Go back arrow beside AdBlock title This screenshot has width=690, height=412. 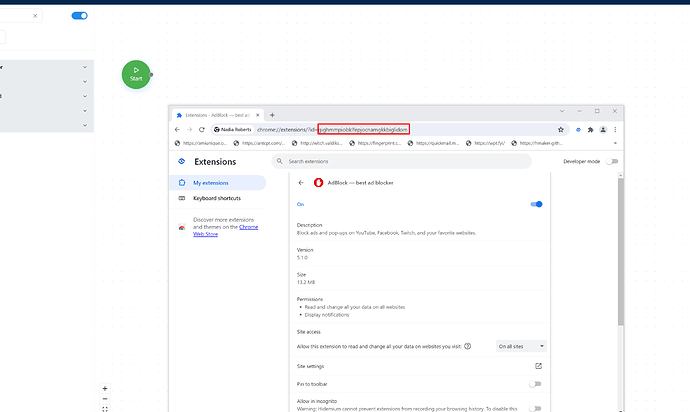tap(301, 183)
